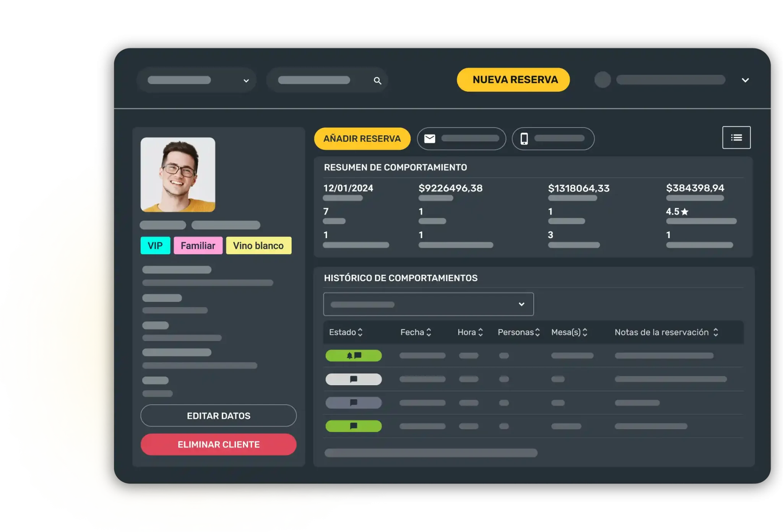Click the user avatar circle in header
The height and width of the screenshot is (532, 783).
(x=603, y=80)
